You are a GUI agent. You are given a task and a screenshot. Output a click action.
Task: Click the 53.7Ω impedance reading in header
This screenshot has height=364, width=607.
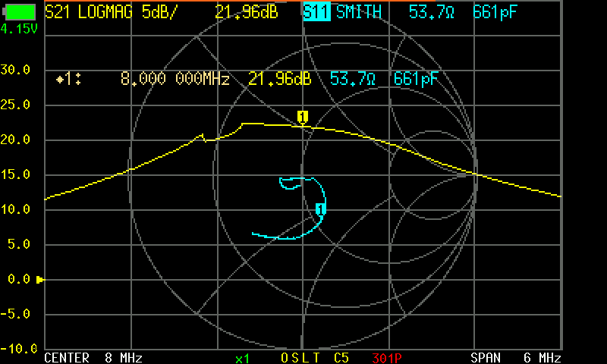click(431, 12)
